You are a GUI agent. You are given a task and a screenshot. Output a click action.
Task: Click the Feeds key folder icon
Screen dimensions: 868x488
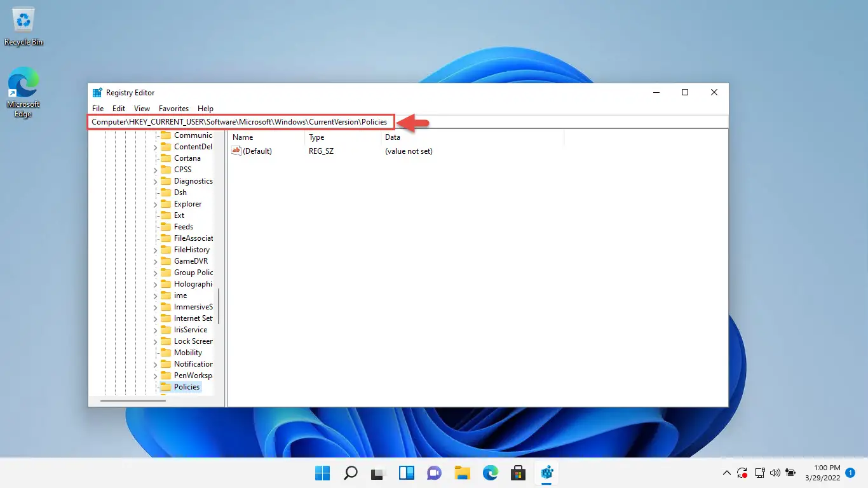[166, 227]
